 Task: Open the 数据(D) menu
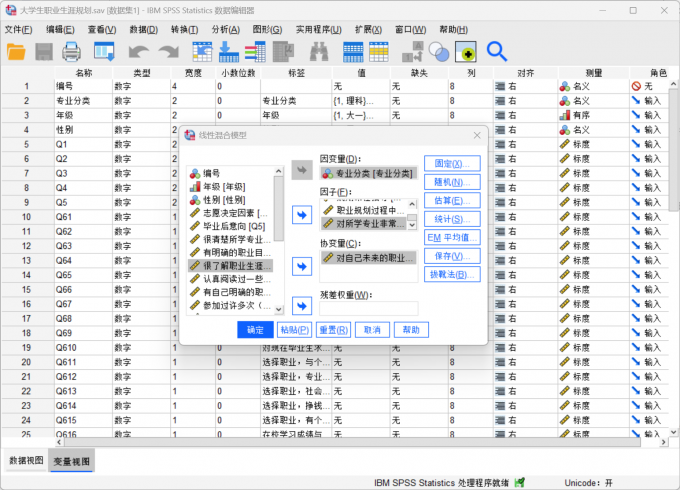(144, 29)
